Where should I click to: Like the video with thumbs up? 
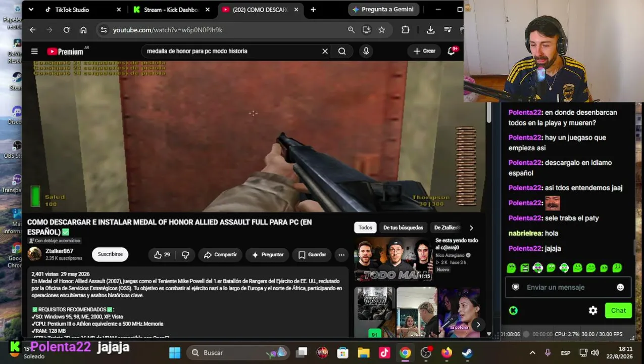pos(162,255)
